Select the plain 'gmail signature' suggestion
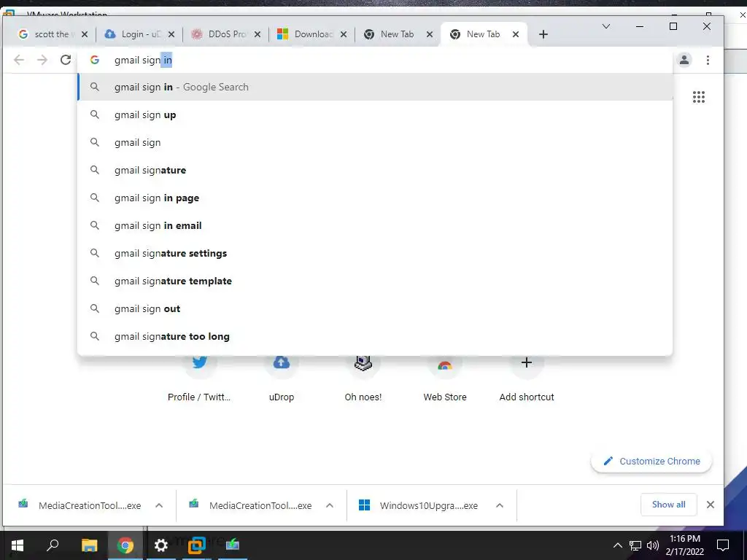 point(375,170)
